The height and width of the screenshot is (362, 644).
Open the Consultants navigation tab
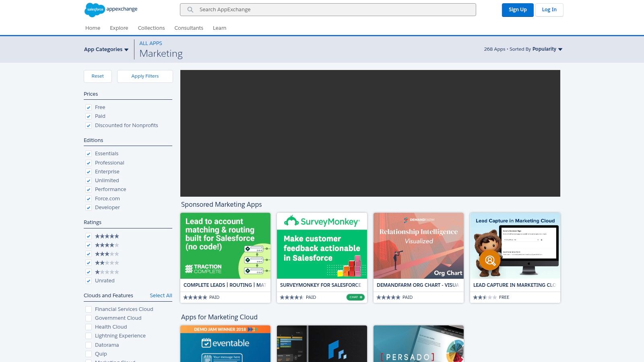click(189, 28)
